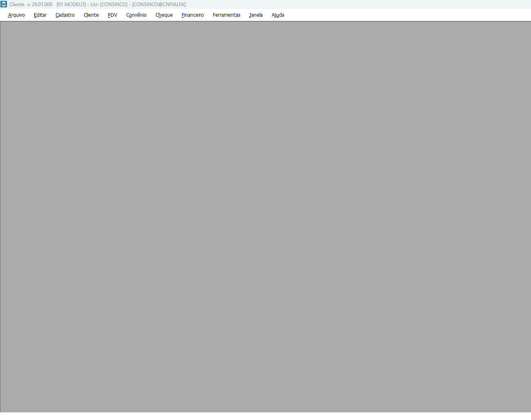Open the Convênio menu

(x=136, y=15)
